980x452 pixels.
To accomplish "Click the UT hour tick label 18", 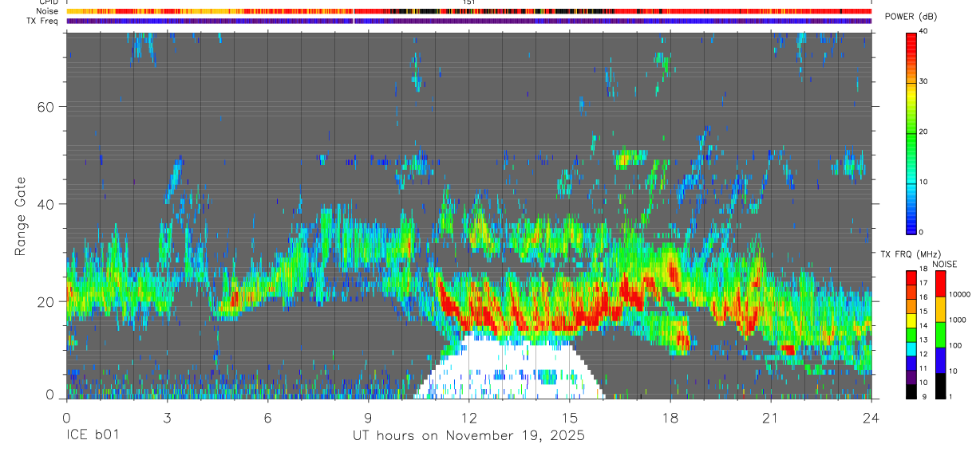I will click(x=670, y=418).
